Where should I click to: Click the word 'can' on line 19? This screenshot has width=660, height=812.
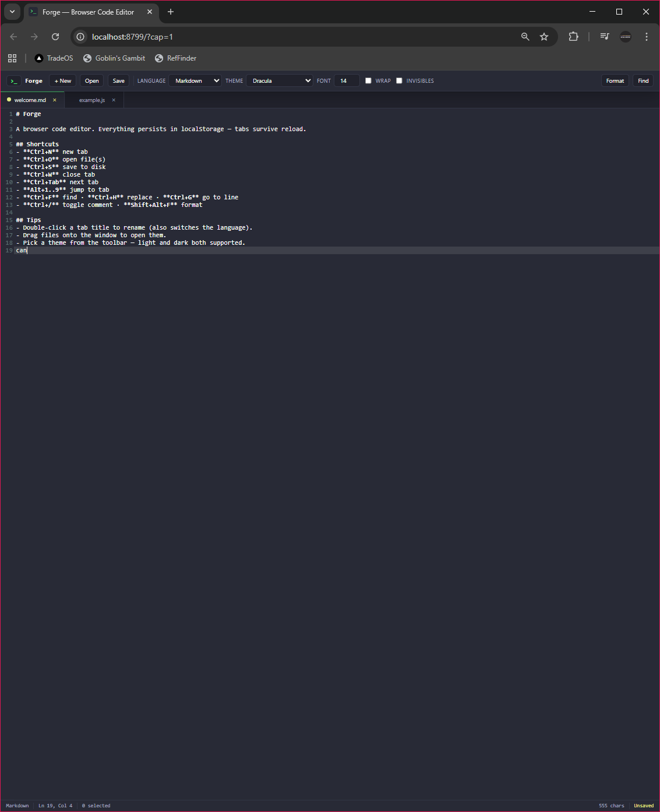click(x=22, y=250)
